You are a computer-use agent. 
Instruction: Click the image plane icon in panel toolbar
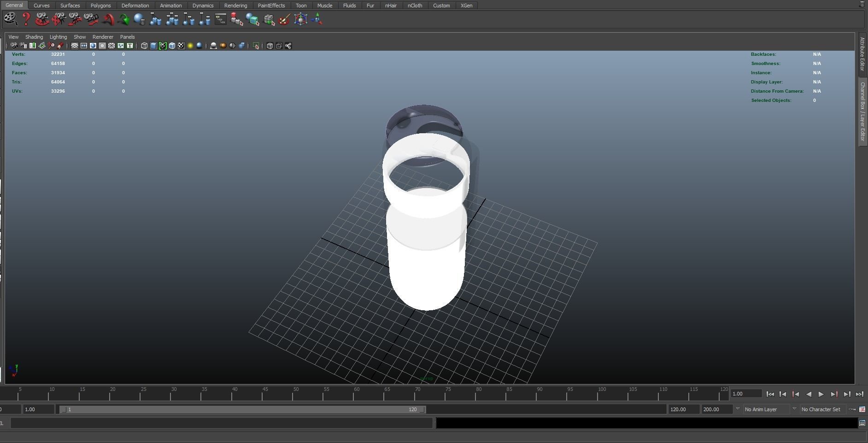point(42,46)
